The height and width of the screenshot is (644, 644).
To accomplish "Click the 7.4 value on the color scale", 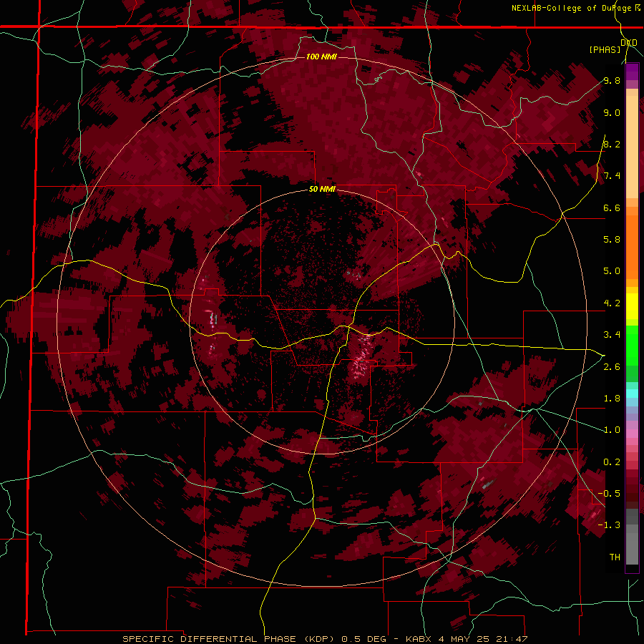I will pyautogui.click(x=612, y=176).
